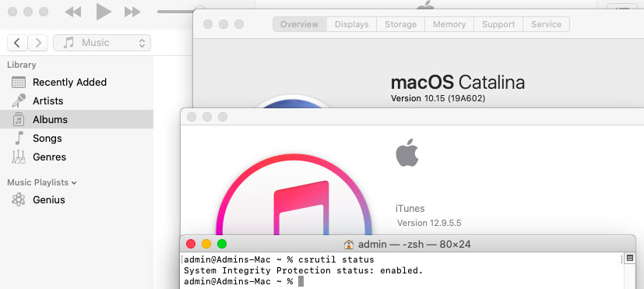Go forward with the right chevron button
Image resolution: width=644 pixels, height=289 pixels.
click(x=38, y=43)
